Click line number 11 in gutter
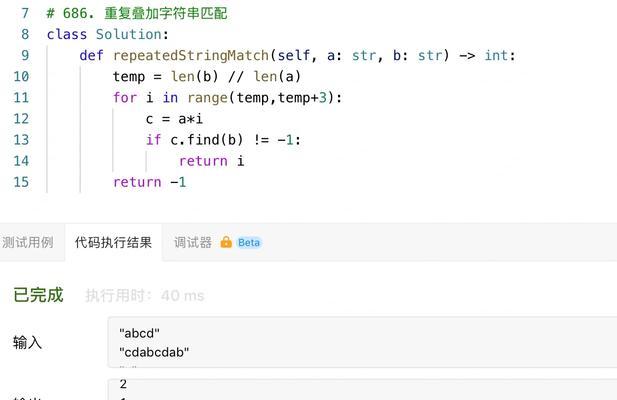Viewport: 617px width, 400px height. click(21, 98)
